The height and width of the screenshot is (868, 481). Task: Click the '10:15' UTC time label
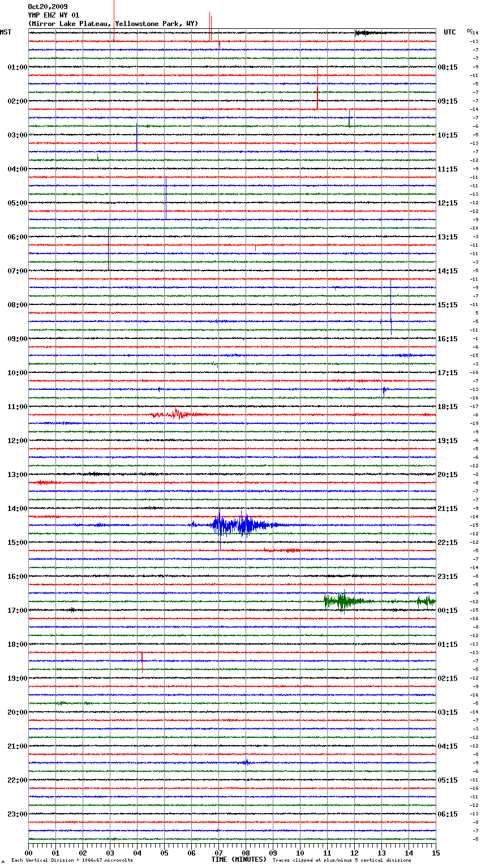[448, 135]
